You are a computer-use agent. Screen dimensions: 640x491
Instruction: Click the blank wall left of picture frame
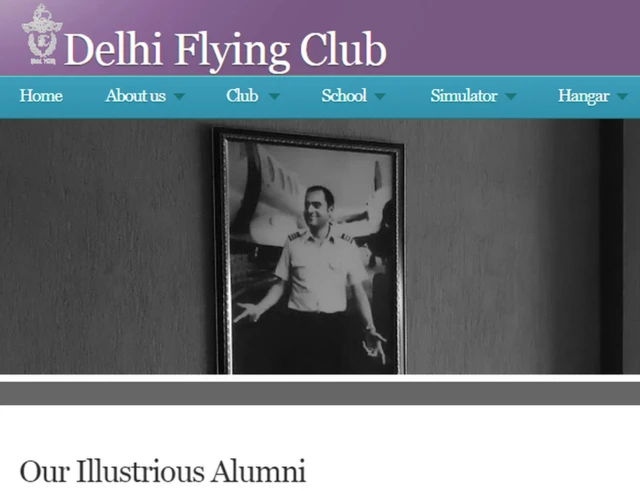(x=106, y=247)
